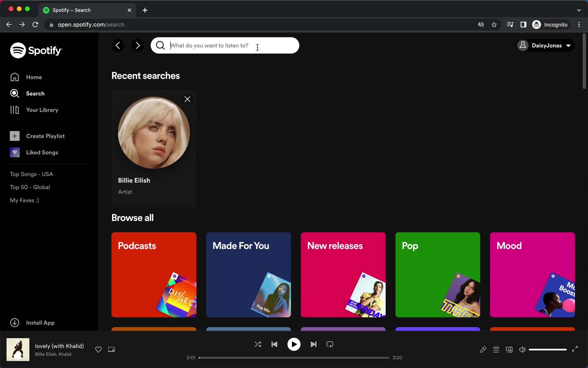Click the 'lovely (with Khalid)' song title
The width and height of the screenshot is (588, 368).
tap(59, 346)
